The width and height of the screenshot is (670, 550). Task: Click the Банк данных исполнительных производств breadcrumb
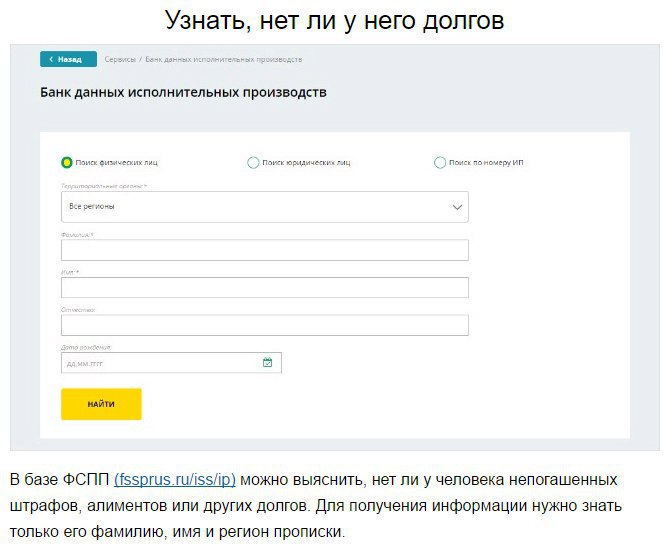pyautogui.click(x=223, y=60)
